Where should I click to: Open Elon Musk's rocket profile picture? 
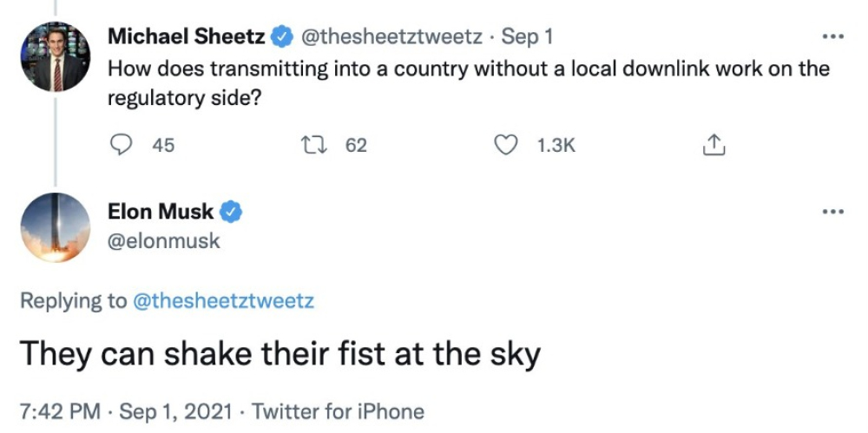point(56,227)
